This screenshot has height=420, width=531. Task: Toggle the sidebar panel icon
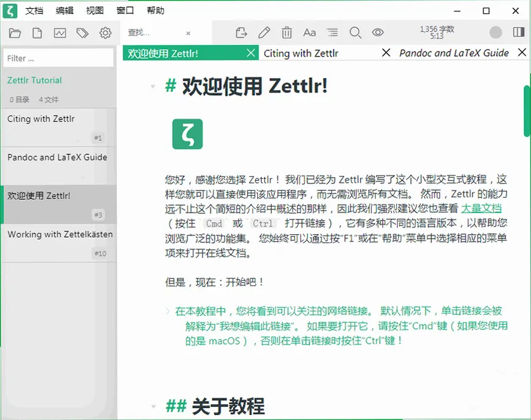pos(518,32)
